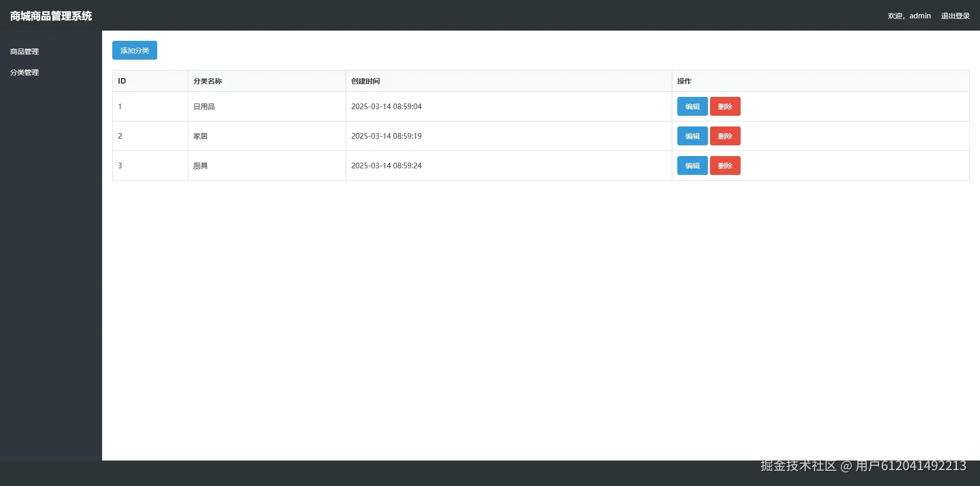
Task: Delete the 家居 category
Action: click(x=725, y=136)
